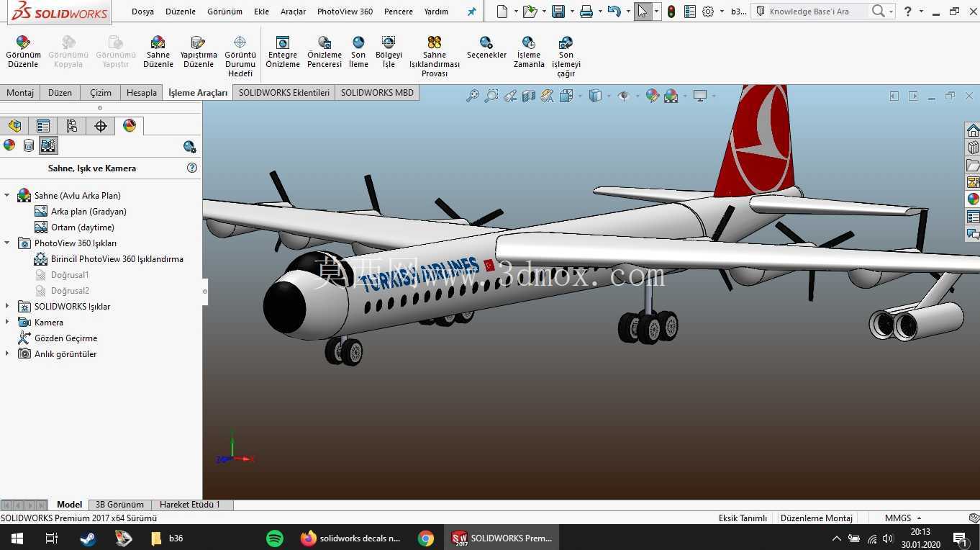Image resolution: width=980 pixels, height=550 pixels.
Task: Expand Anlık görüntüler node
Action: coord(7,353)
